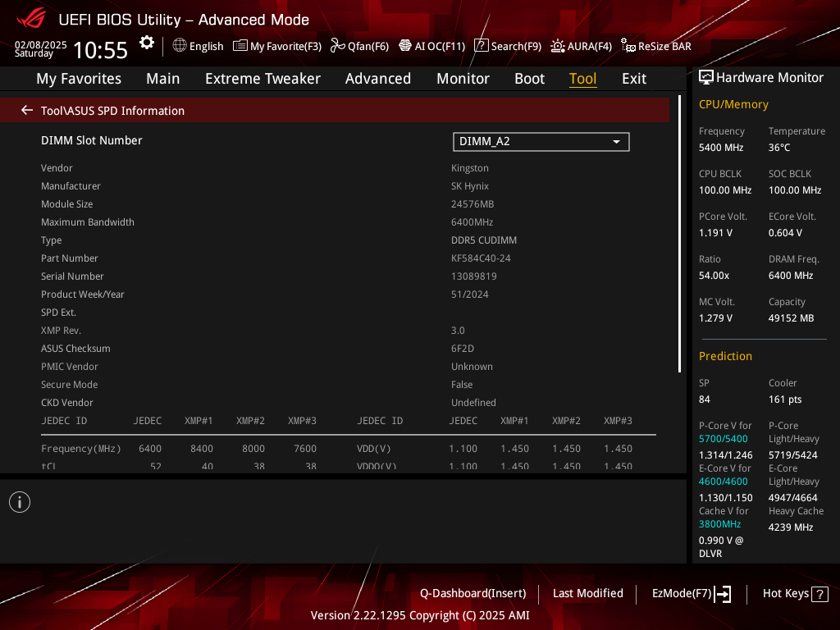Change language via English button
Screen dimensions: 840x630
pos(198,46)
